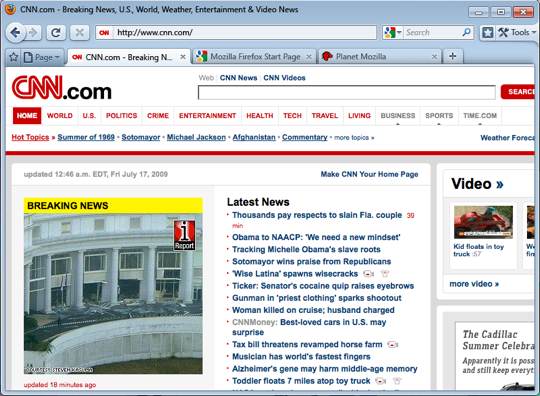Open the TIME.COM link in navigation

[x=480, y=116]
